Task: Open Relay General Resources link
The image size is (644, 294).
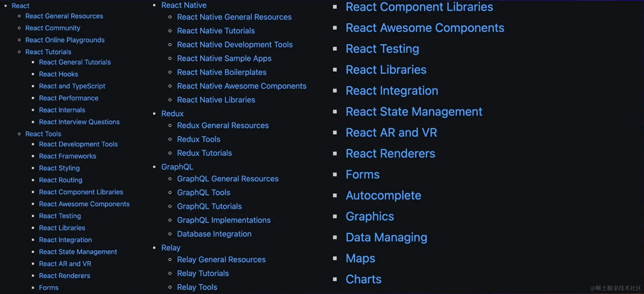Action: tap(221, 260)
